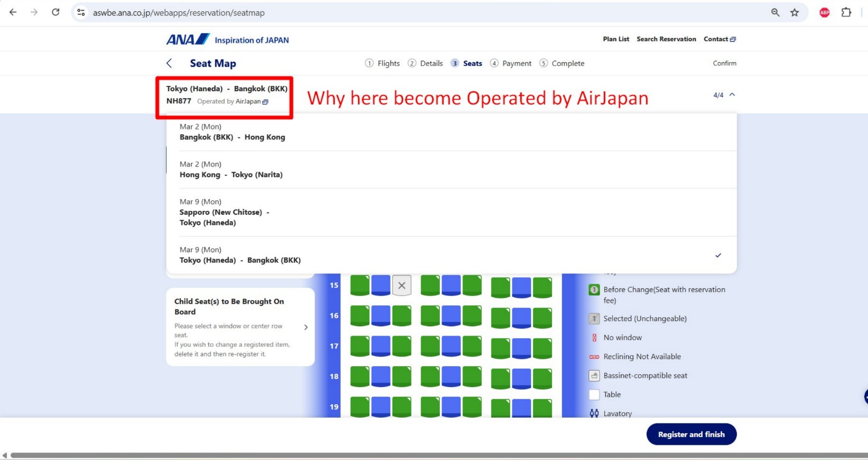Select the leftmost green seat in row 15

point(360,286)
